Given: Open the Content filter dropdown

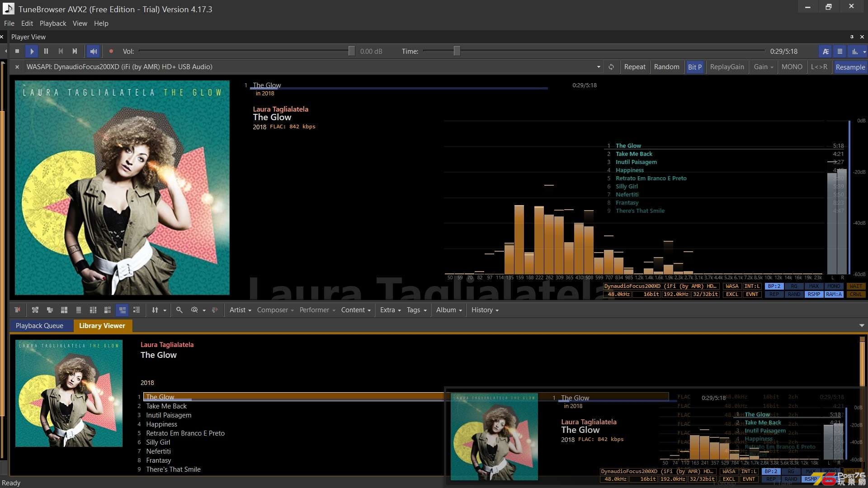Looking at the screenshot, I should (x=356, y=310).
